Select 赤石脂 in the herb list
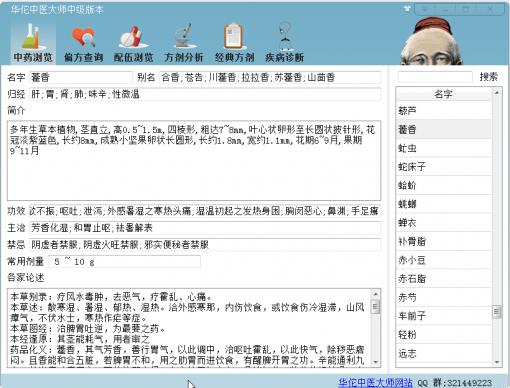The image size is (510, 388). coord(444,279)
